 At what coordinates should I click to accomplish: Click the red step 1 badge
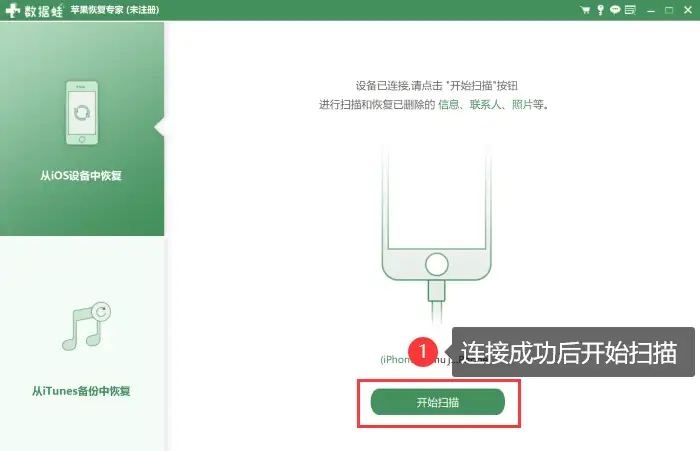pos(423,351)
